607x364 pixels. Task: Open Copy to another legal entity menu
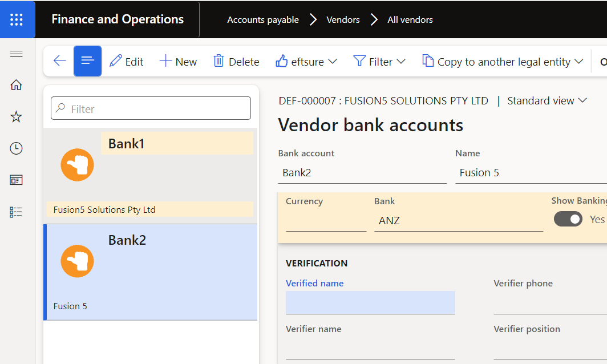point(503,62)
